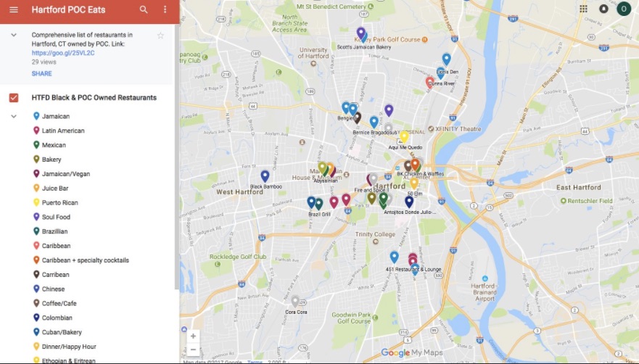Viewport: 639px width, 364px height.
Task: Select the Coffee/Cafe category
Action: point(54,303)
